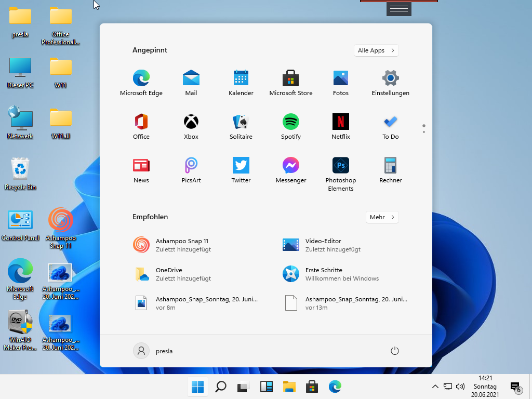
Task: Select Microsoft Edge desktop shortcut
Action: tap(20, 280)
